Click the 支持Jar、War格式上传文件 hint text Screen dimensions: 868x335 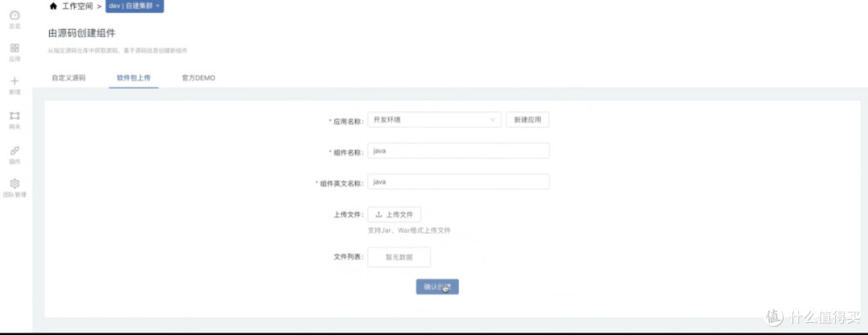coord(409,231)
